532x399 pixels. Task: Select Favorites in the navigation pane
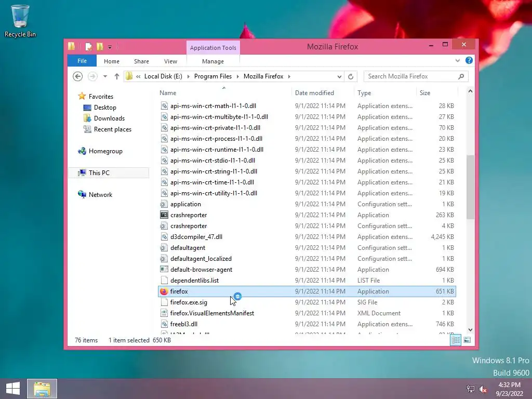101,96
